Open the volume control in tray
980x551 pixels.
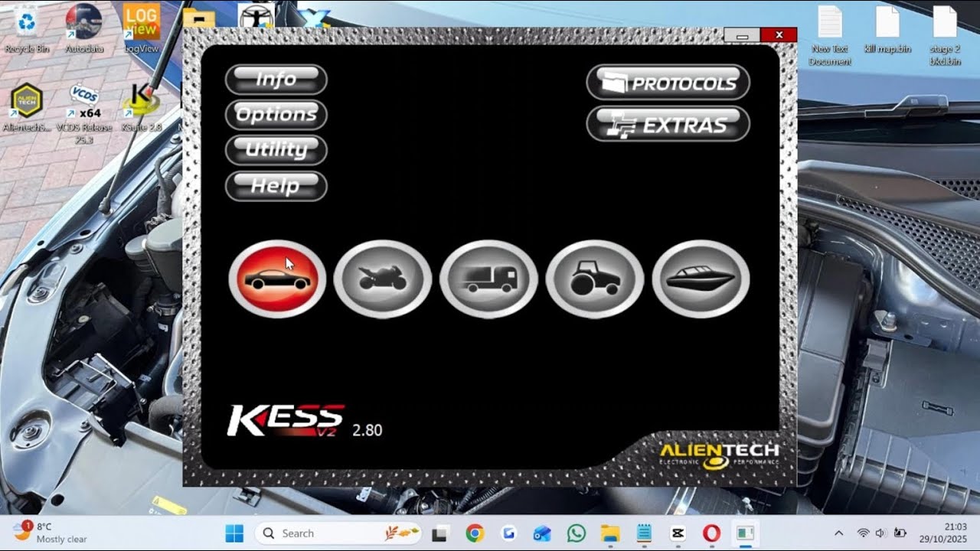pos(880,533)
